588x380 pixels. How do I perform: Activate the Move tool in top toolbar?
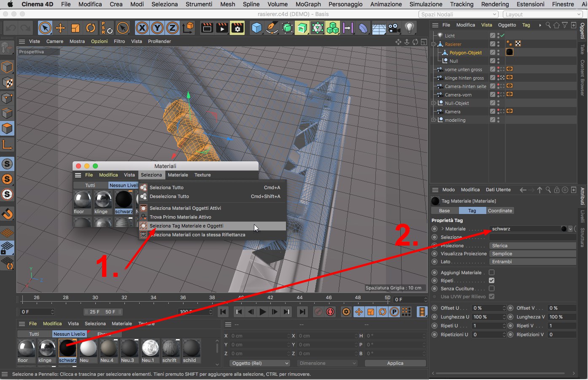(60, 28)
